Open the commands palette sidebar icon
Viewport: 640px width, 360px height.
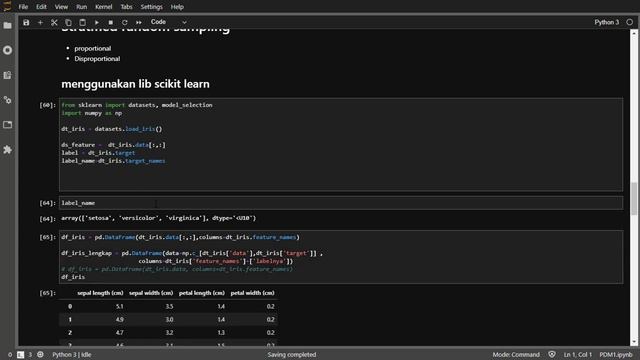tap(7, 75)
